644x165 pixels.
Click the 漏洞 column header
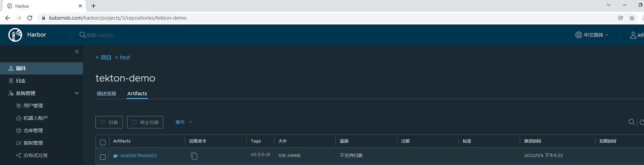(x=344, y=141)
